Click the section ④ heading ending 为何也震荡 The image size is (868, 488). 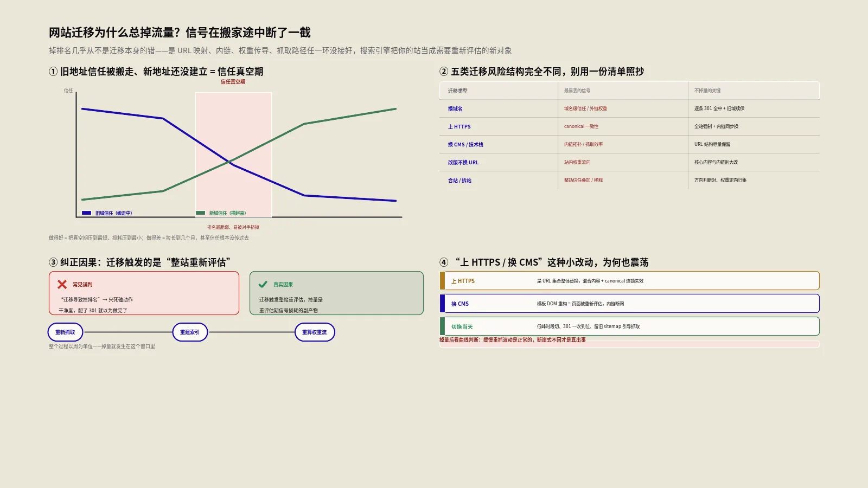point(544,262)
